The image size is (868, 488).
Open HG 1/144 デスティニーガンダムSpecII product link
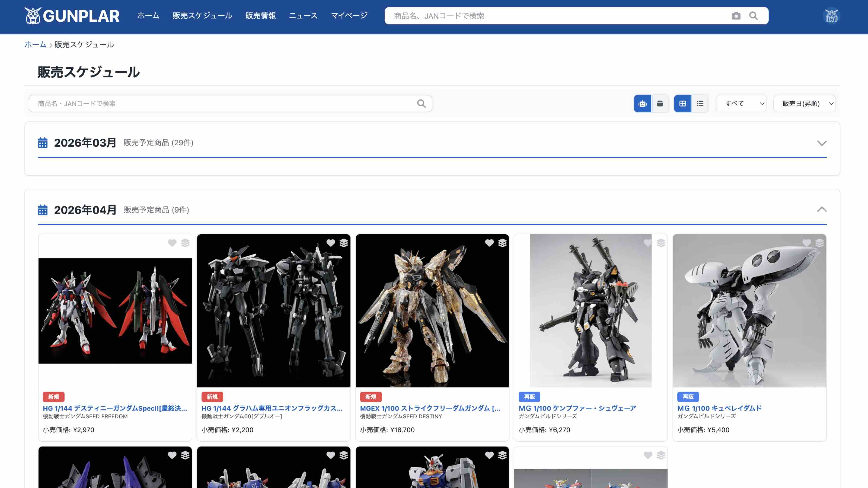115,408
